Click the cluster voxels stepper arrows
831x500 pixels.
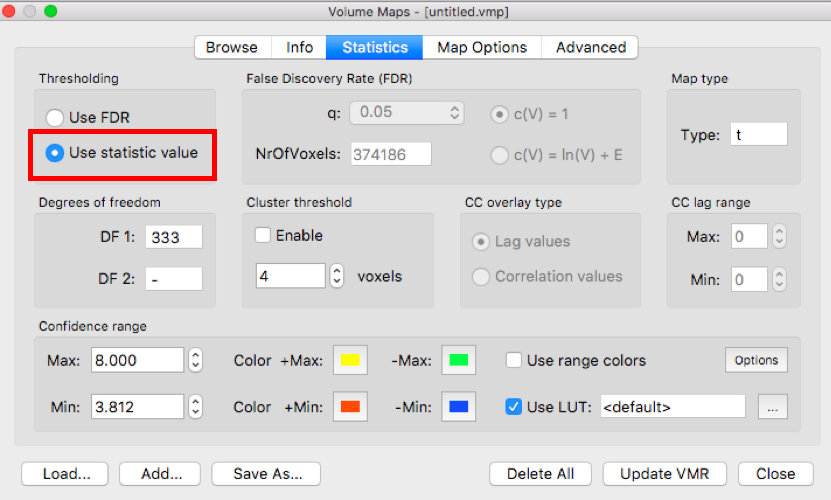pos(337,276)
